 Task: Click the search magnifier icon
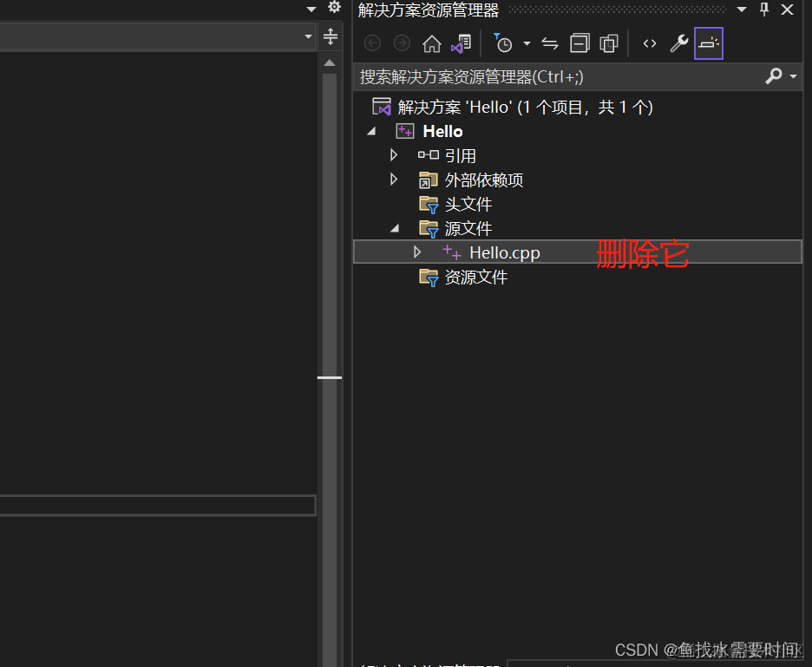773,76
